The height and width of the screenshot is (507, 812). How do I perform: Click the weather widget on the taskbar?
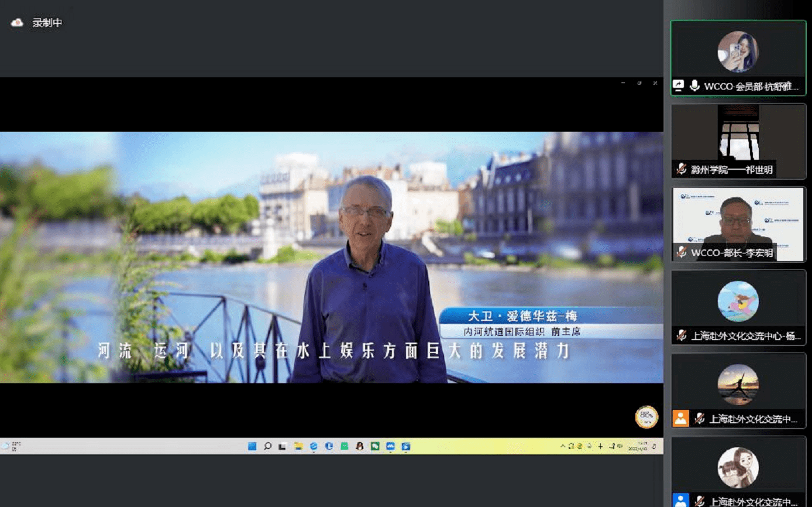[x=11, y=446]
